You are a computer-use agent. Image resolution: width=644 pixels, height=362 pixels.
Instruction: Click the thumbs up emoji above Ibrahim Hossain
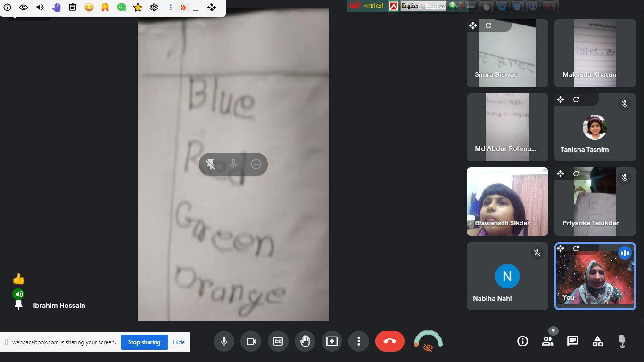coord(18,279)
